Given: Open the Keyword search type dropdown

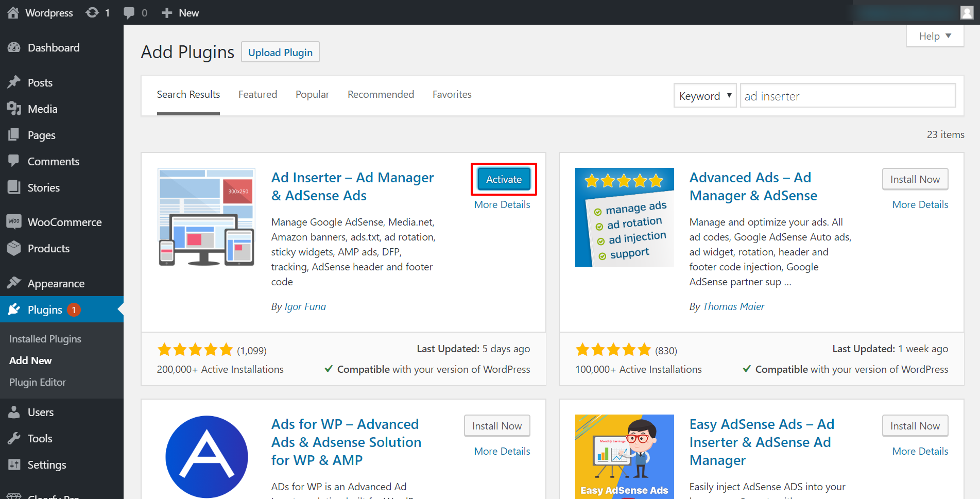Looking at the screenshot, I should point(705,96).
